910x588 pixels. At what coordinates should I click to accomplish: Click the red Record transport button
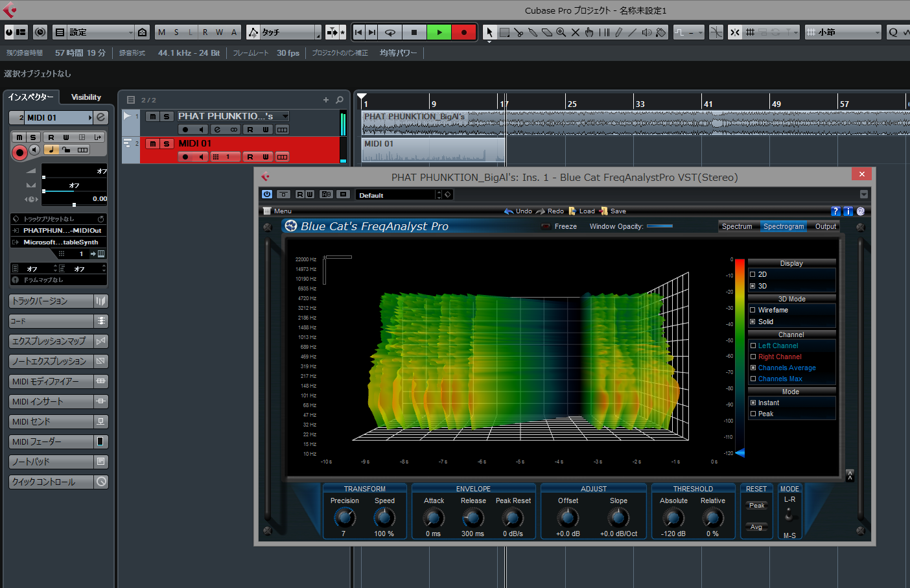click(x=464, y=32)
